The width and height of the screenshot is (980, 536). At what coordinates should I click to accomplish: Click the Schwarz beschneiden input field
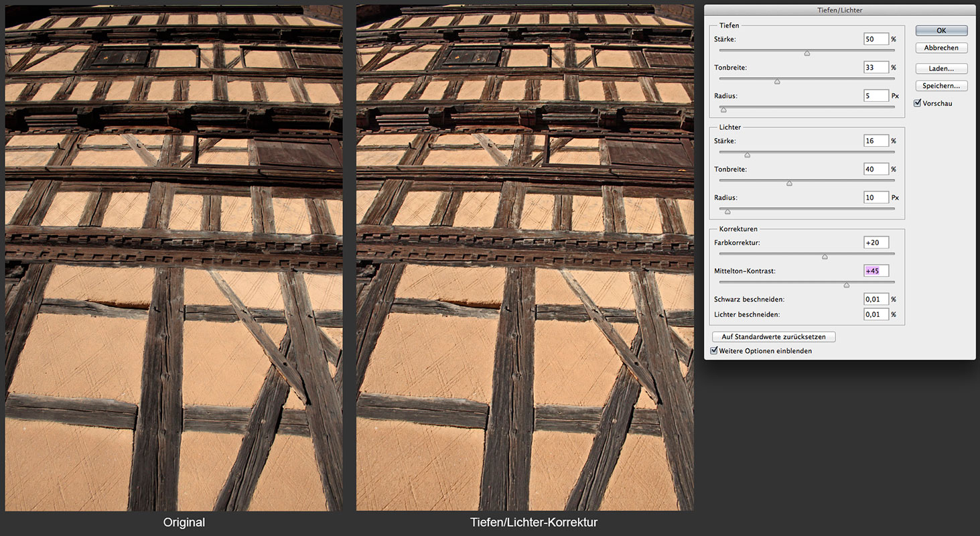point(876,299)
